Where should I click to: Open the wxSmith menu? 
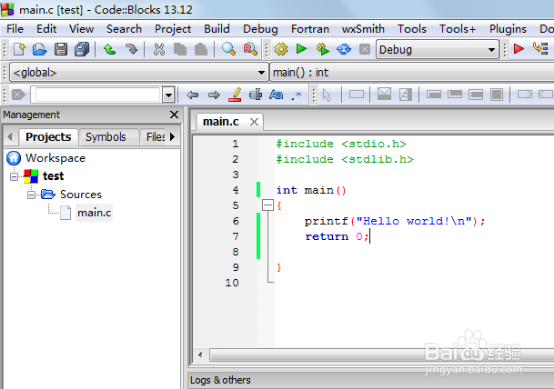363,29
